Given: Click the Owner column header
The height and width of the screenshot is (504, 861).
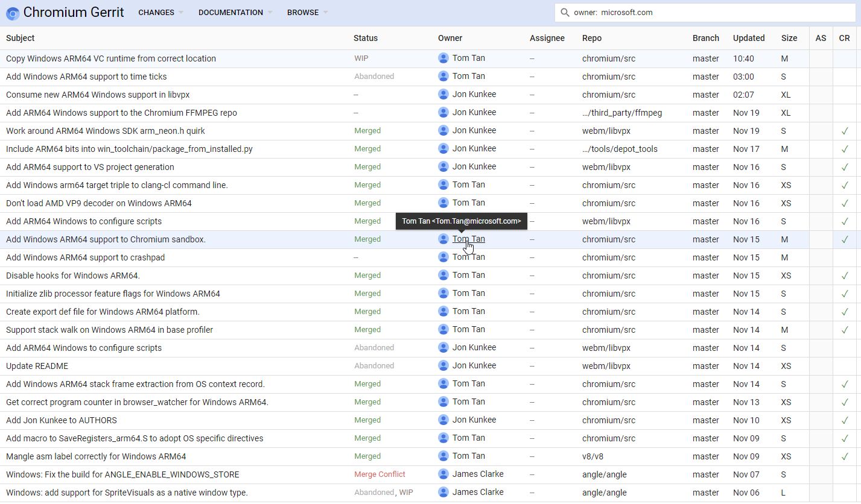Looking at the screenshot, I should [450, 38].
